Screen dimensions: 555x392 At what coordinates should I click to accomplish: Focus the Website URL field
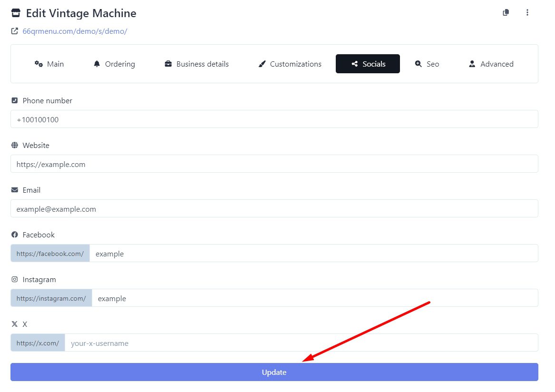click(x=274, y=164)
